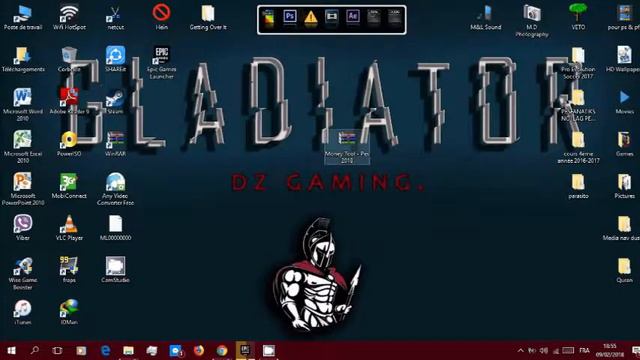Open iTunes from the desktop
This screenshot has height=360, width=640.
coord(23,313)
